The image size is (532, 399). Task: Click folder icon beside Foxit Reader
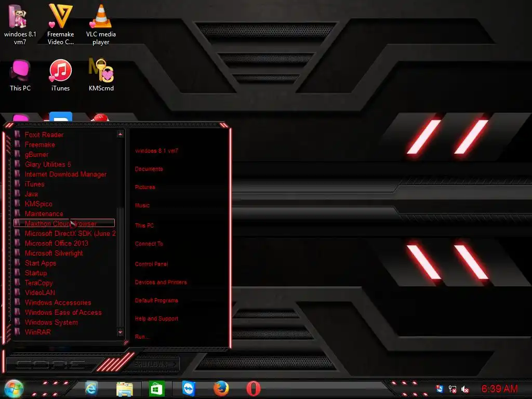[x=17, y=135]
